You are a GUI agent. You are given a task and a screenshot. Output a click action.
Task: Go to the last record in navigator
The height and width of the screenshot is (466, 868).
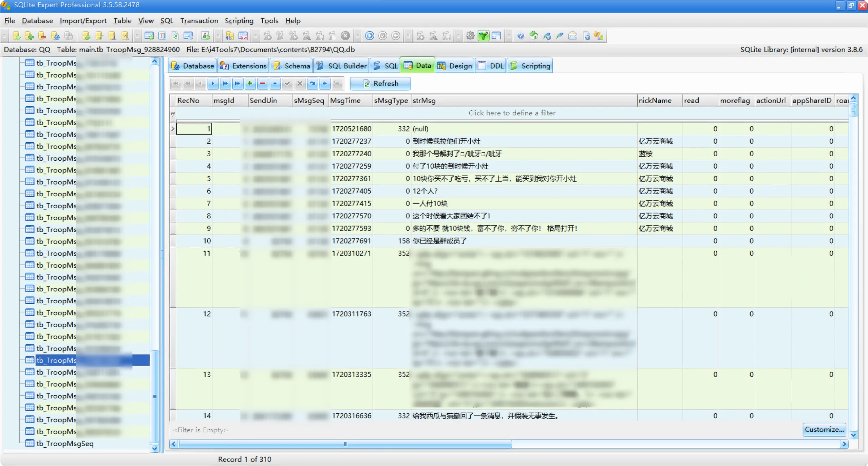238,84
